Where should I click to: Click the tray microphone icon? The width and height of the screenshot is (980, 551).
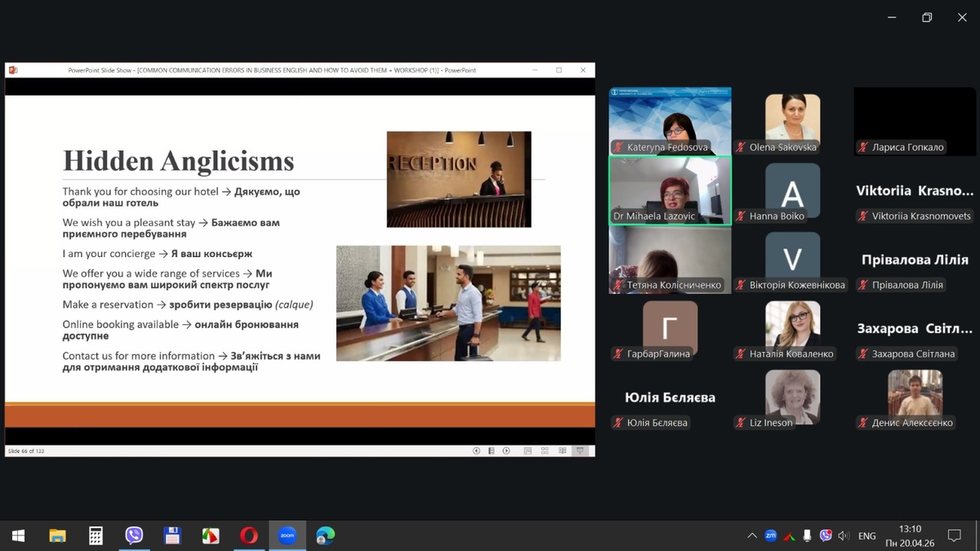(x=807, y=536)
